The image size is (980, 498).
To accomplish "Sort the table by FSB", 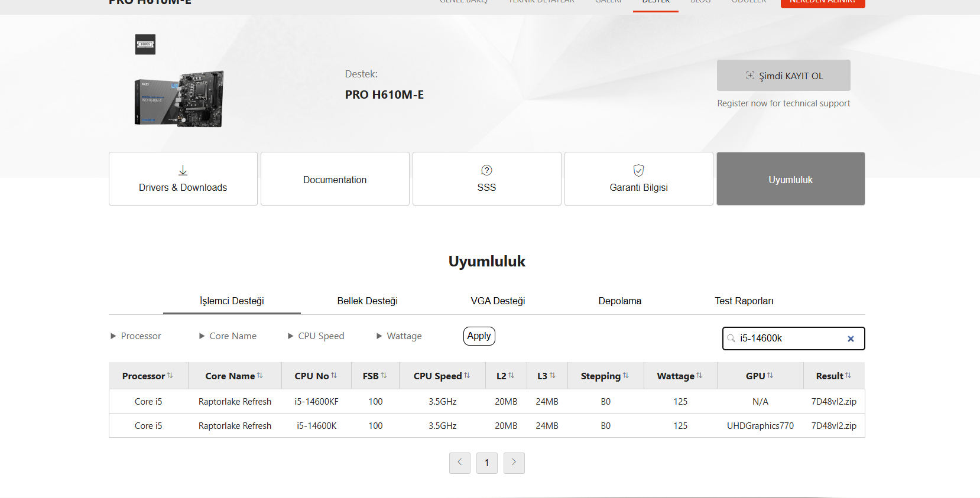I will pyautogui.click(x=384, y=376).
